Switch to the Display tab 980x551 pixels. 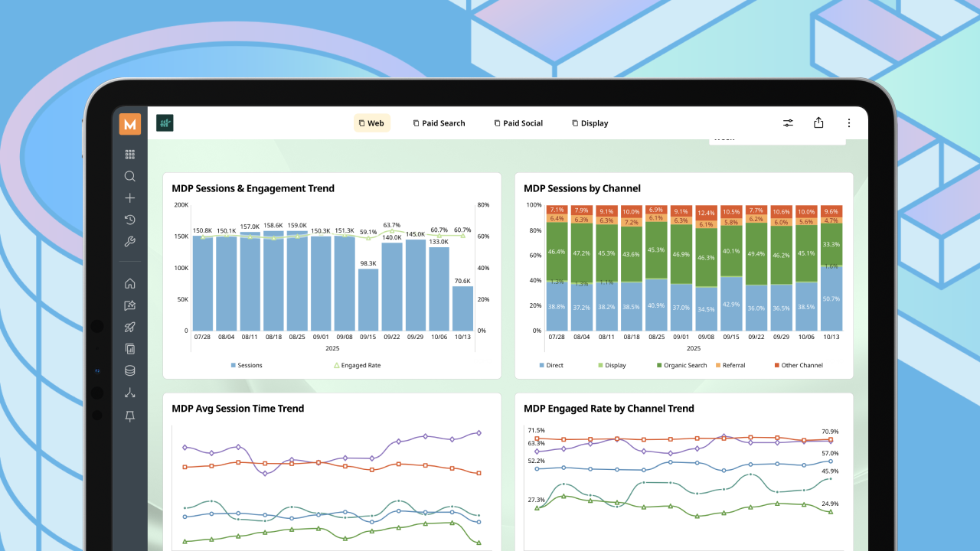[x=590, y=123]
